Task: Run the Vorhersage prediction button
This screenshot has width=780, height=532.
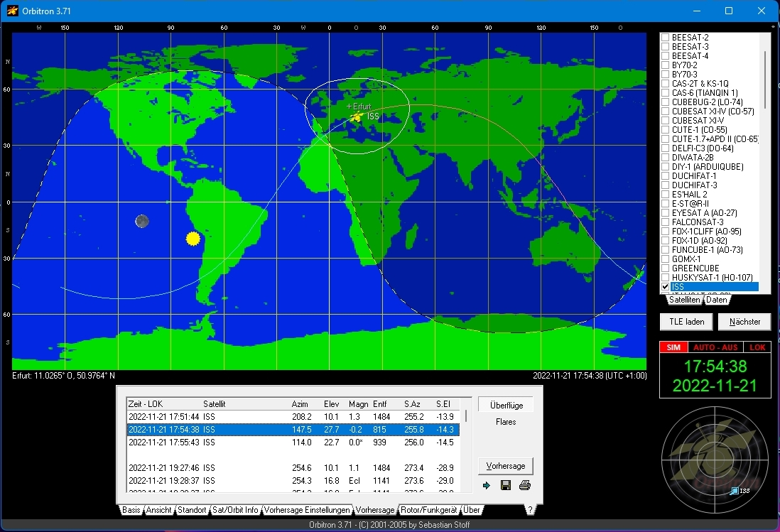Action: click(505, 466)
